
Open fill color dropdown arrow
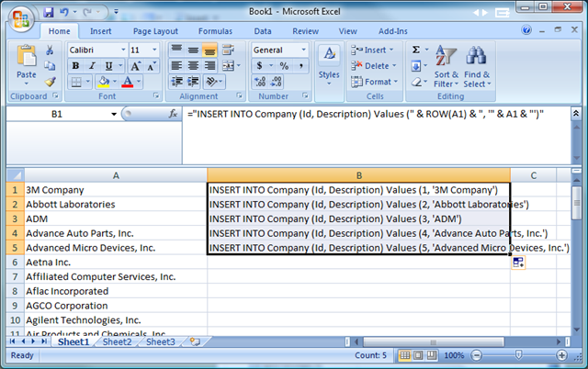(x=115, y=82)
